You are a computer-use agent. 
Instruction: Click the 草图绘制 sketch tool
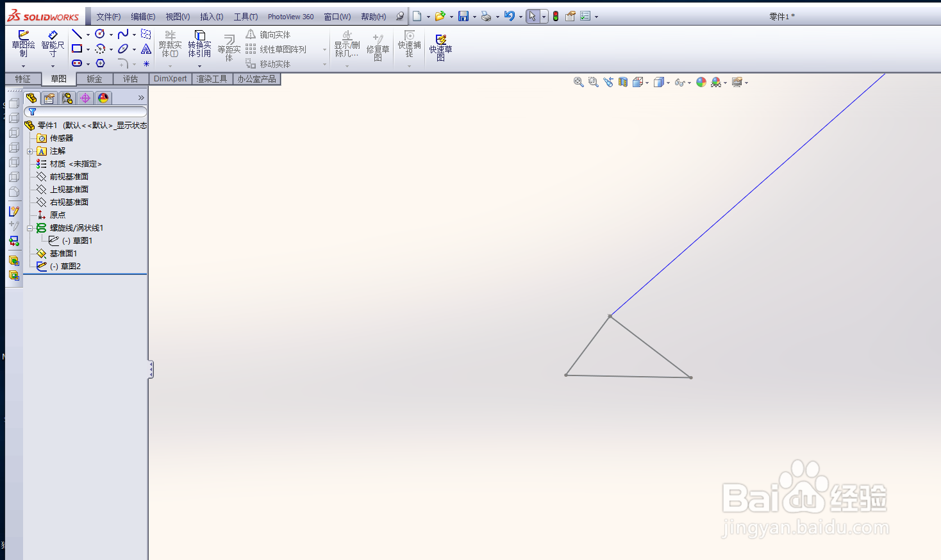coord(23,44)
